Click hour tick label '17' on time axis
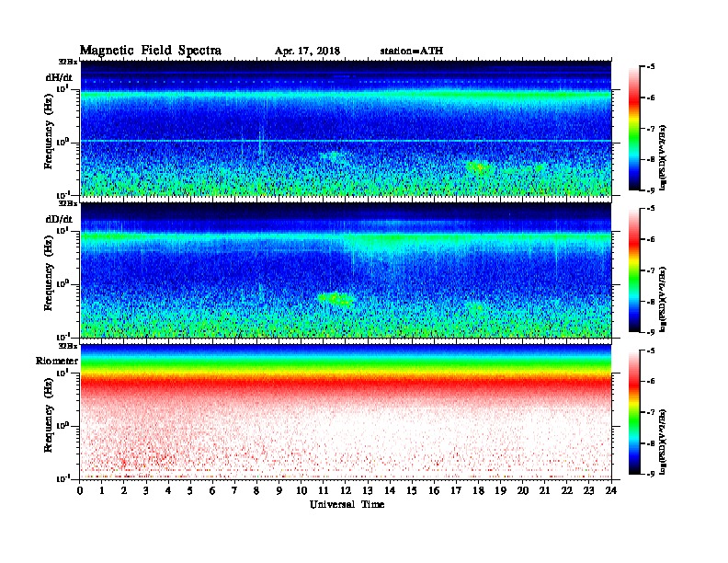 [x=456, y=490]
